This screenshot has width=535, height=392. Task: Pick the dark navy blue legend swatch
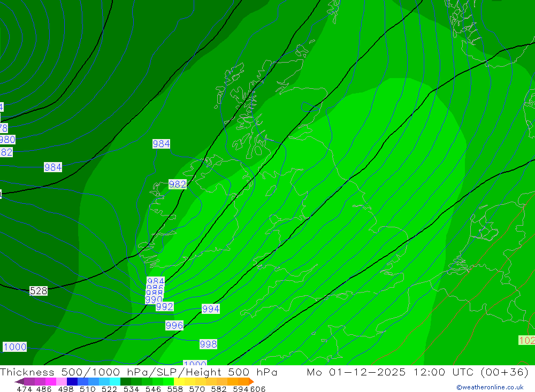[72, 381]
